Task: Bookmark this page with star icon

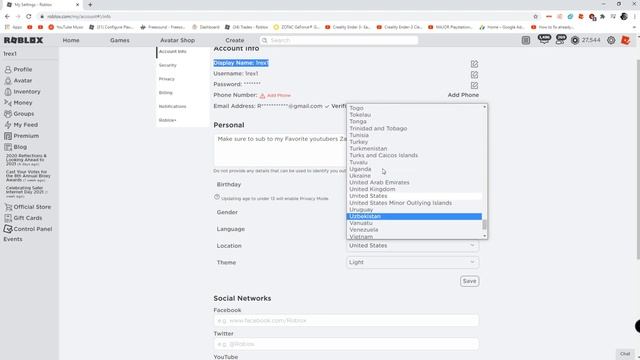Action: 536,16
